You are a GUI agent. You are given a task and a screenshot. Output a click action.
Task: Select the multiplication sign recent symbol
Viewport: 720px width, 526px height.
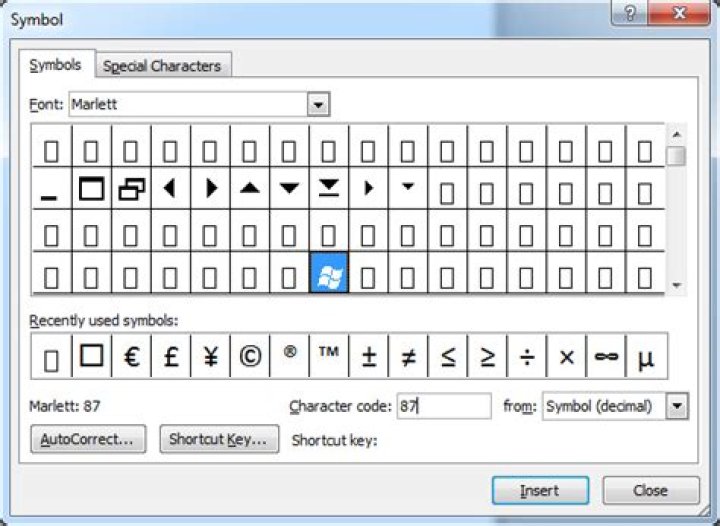566,356
